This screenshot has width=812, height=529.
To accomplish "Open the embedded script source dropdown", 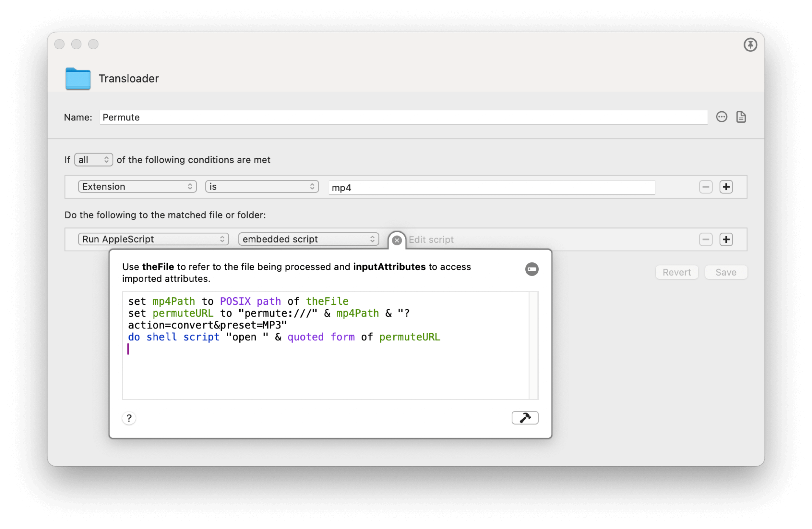I will 308,240.
